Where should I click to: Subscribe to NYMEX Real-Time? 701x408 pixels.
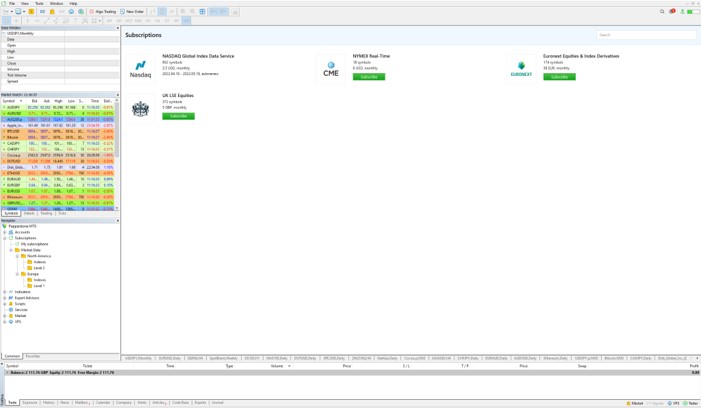368,77
